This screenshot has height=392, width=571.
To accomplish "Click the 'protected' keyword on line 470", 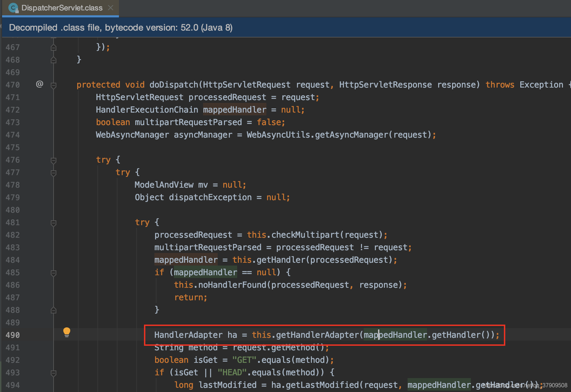I will click(x=98, y=85).
